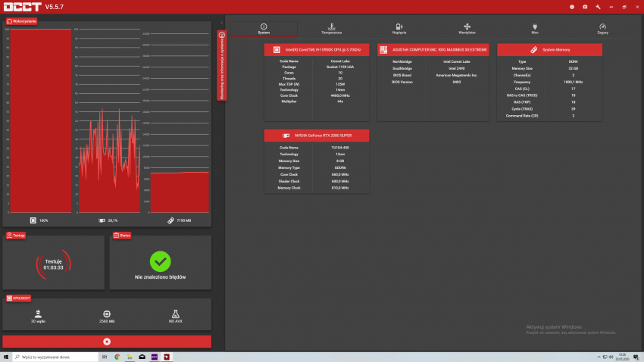Click the CPU usage icon next to 100%

click(x=33, y=220)
